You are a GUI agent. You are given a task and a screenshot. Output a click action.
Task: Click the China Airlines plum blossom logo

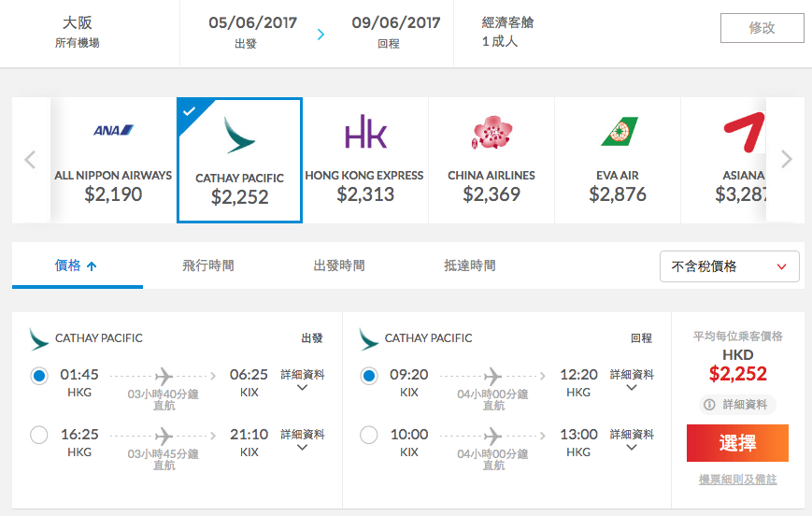[x=491, y=132]
